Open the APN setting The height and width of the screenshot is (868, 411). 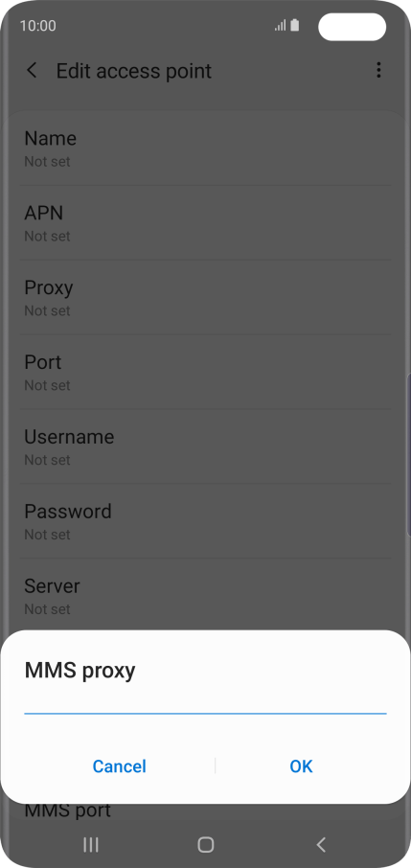point(205,223)
